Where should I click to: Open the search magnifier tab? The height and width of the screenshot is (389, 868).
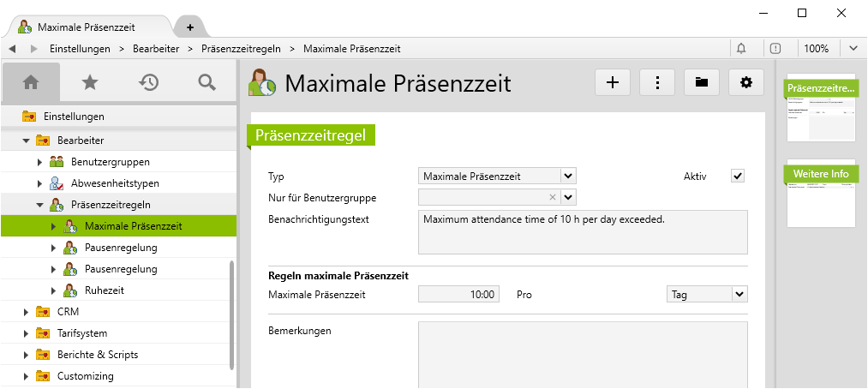[207, 82]
